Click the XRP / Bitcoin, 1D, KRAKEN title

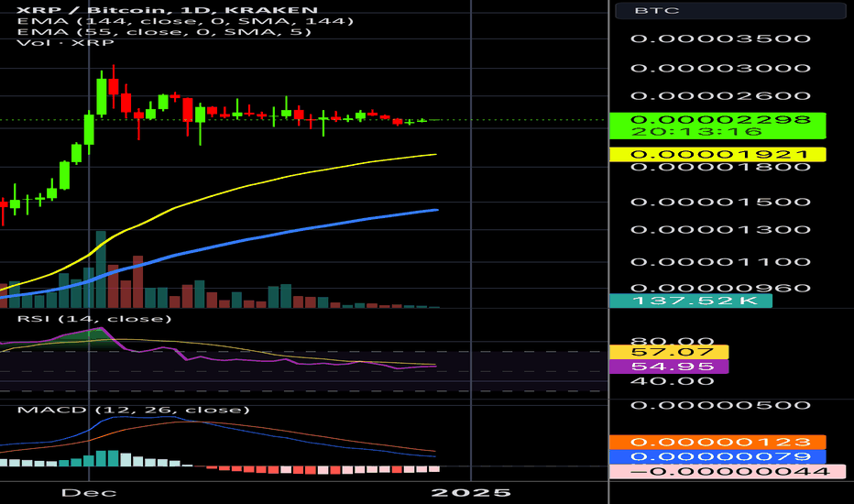[167, 10]
